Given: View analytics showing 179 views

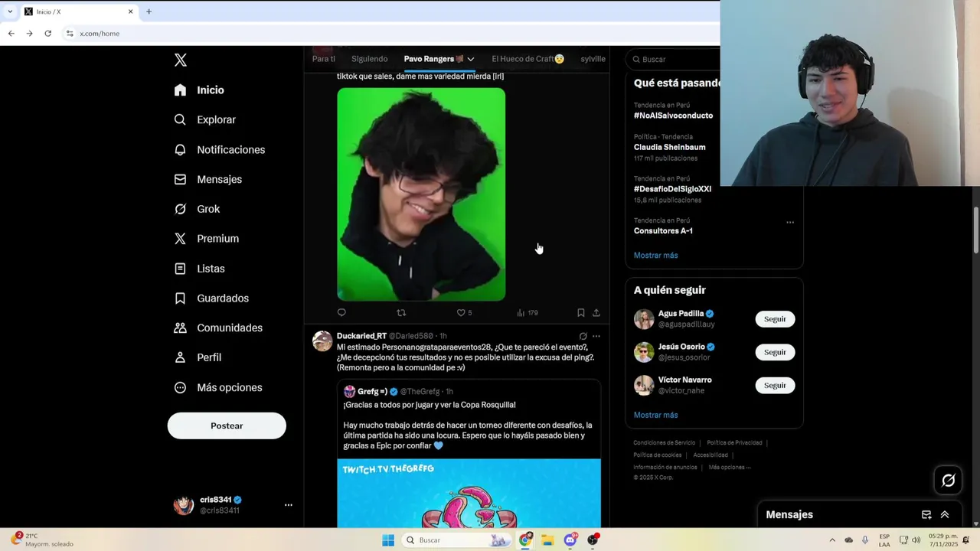Looking at the screenshot, I should point(527,312).
